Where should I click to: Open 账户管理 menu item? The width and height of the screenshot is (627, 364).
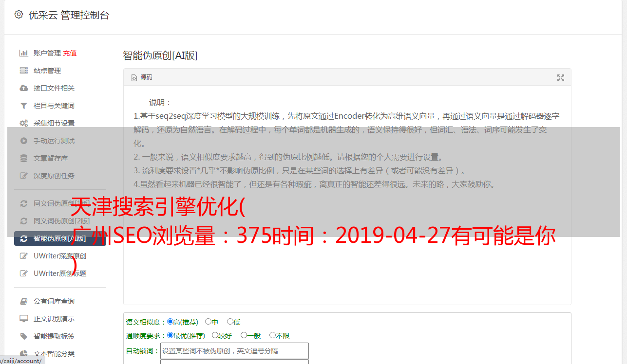[x=47, y=53]
